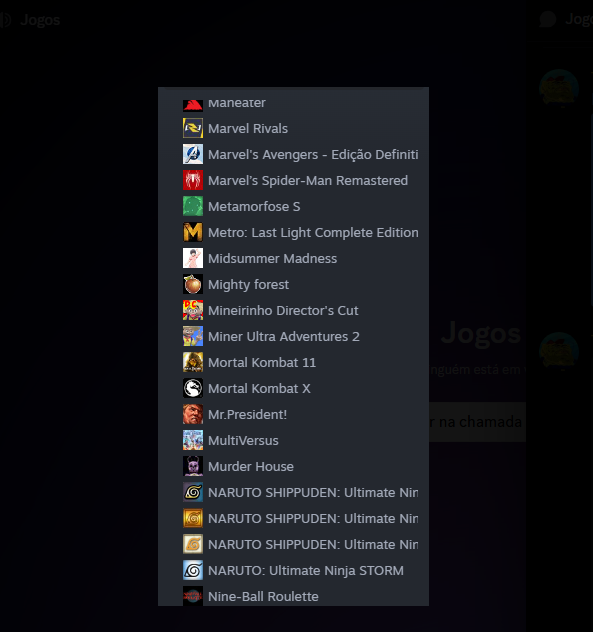
Task: Select MultiVersus title
Action: (243, 441)
